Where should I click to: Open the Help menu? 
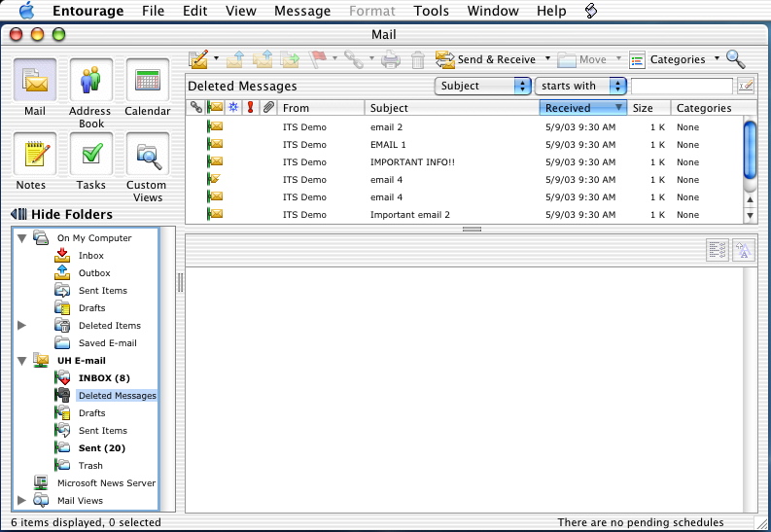551,11
